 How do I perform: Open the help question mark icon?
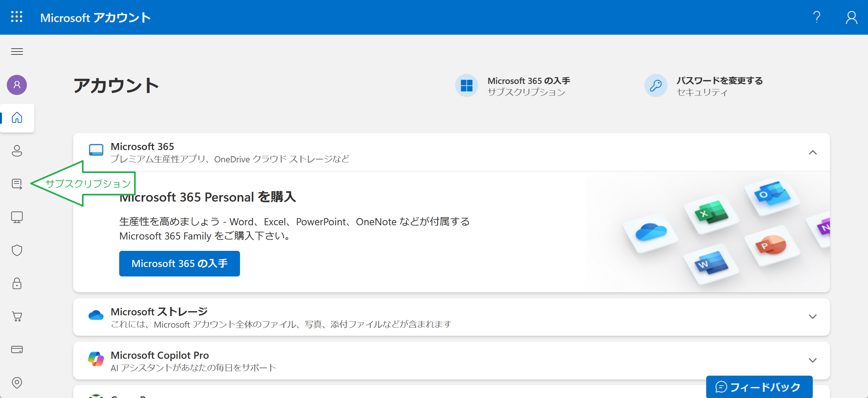(817, 17)
